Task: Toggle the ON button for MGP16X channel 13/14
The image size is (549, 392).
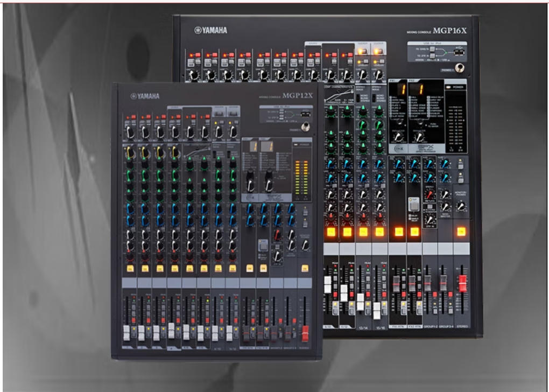Action: click(363, 232)
